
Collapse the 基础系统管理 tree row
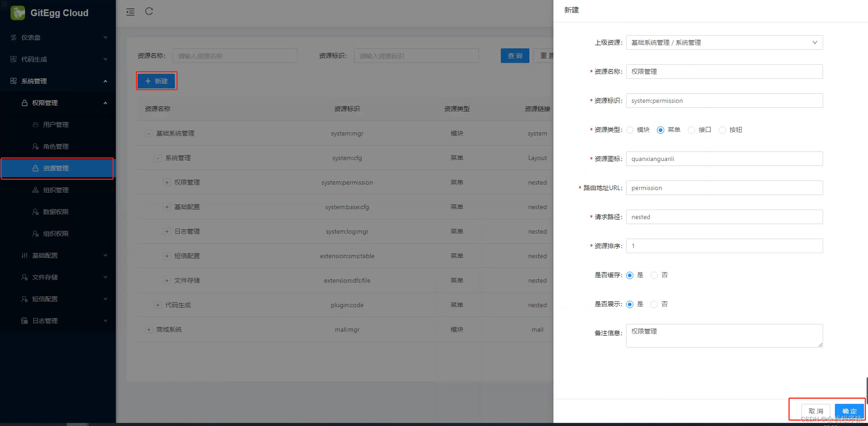pos(149,134)
